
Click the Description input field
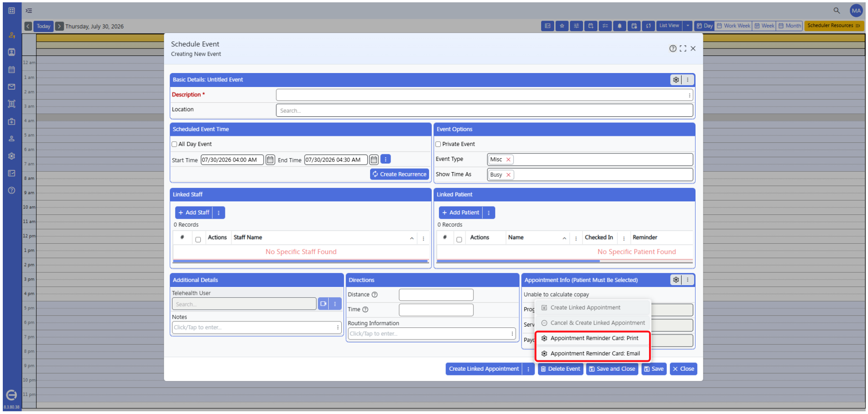tap(484, 95)
